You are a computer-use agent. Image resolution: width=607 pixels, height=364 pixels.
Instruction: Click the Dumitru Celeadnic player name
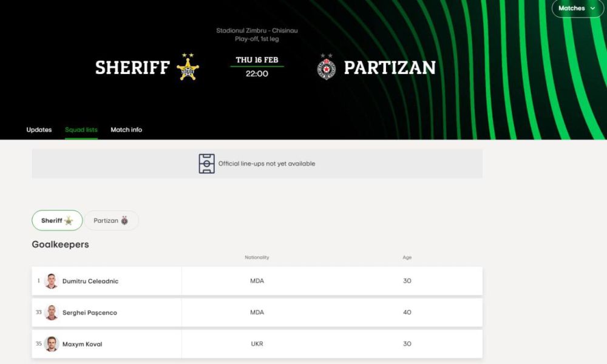point(90,281)
